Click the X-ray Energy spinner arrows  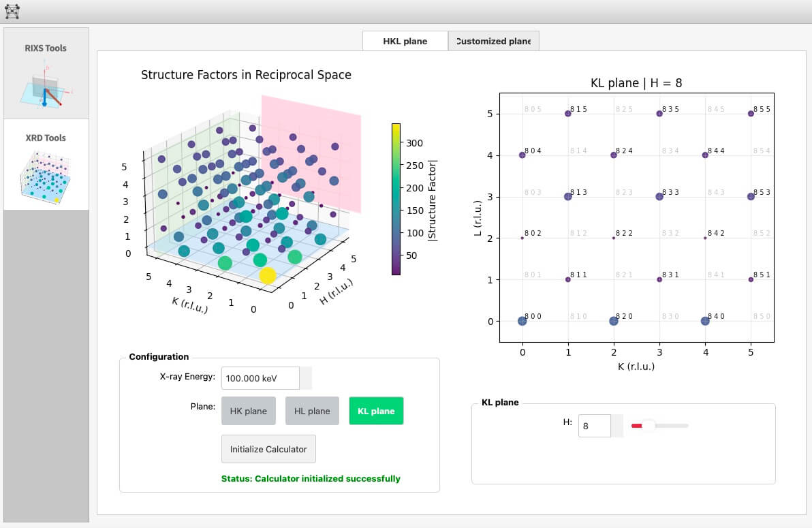306,378
